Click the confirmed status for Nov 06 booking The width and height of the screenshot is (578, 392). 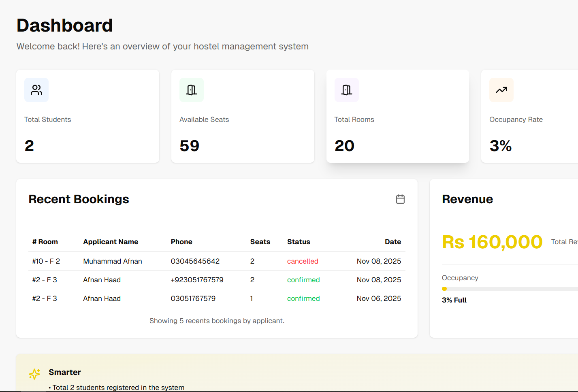(x=303, y=298)
